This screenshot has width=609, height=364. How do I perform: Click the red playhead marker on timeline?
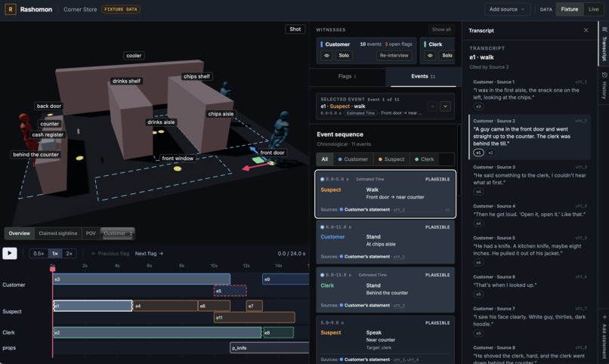(52, 269)
